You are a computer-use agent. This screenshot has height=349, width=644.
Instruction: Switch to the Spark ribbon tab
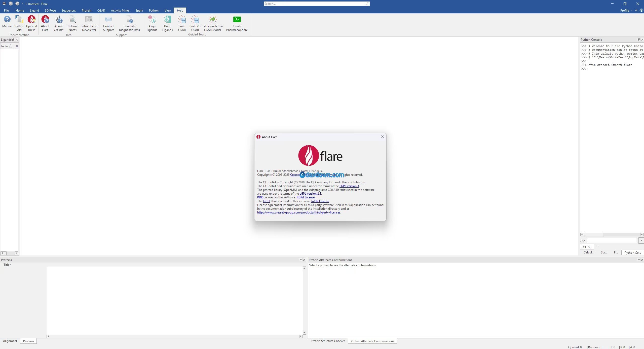139,10
